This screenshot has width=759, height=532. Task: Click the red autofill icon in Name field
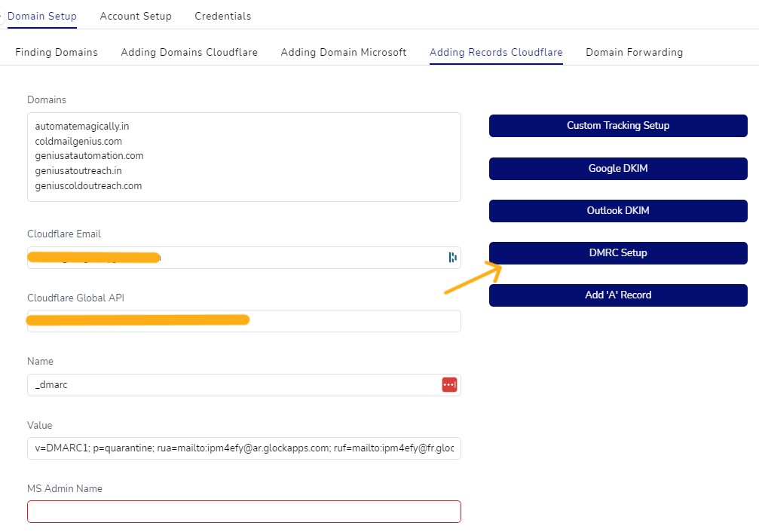click(x=449, y=385)
